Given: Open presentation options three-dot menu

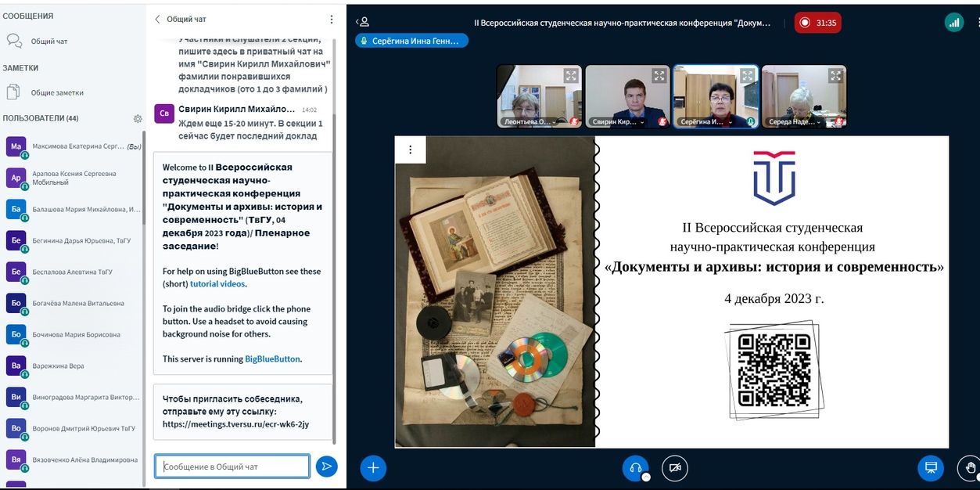Looking at the screenshot, I should coord(410,150).
